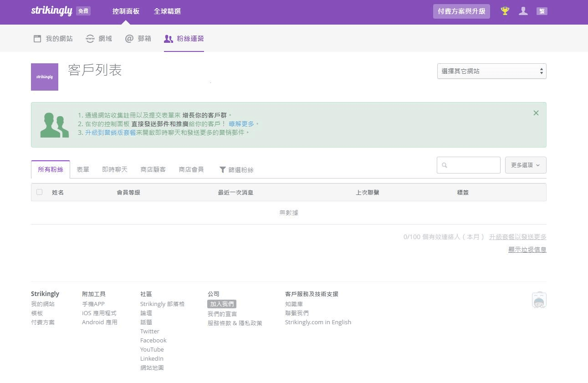
Task: Open the 顯示垃圾信息 link
Action: click(527, 250)
